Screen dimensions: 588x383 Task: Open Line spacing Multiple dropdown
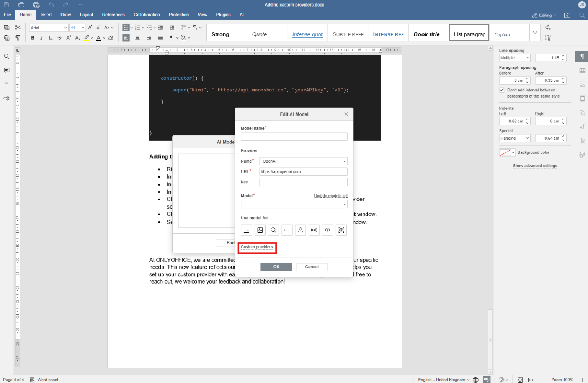pyautogui.click(x=514, y=58)
